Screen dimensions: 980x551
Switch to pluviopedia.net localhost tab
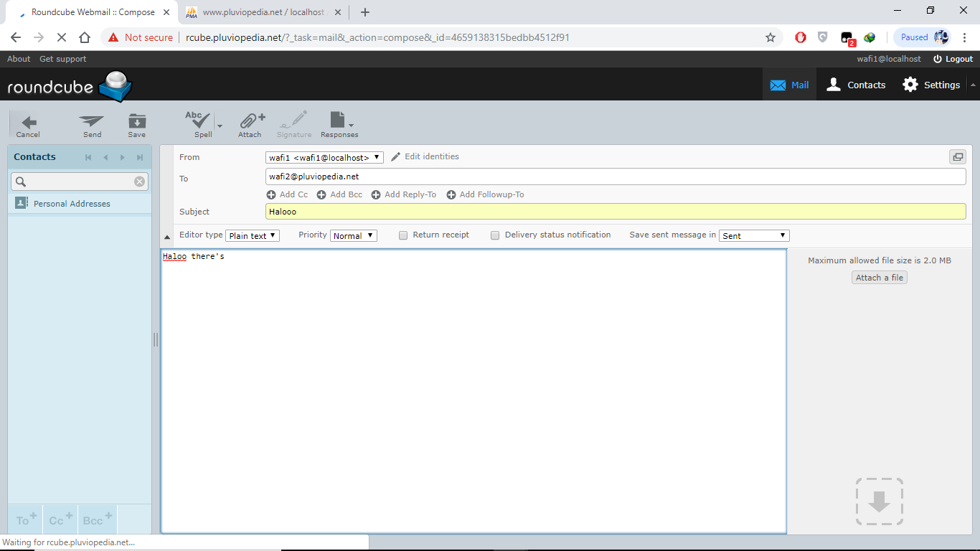(263, 12)
